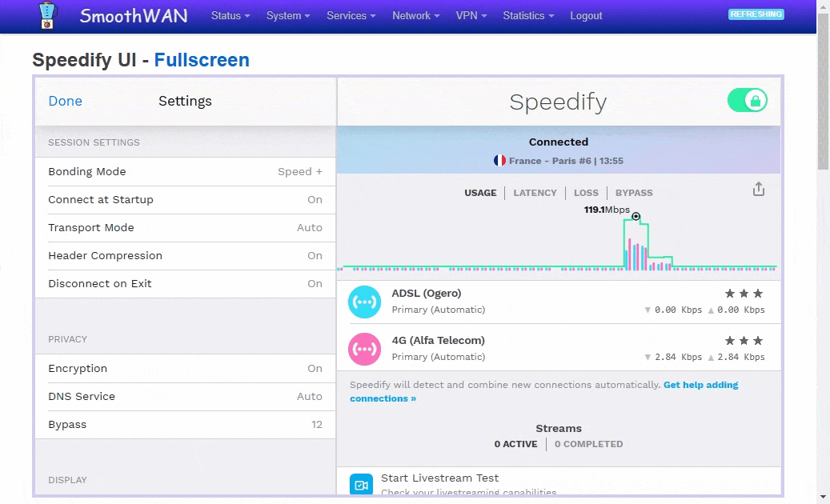
Task: Click the share/export icon above the graph
Action: tap(759, 190)
